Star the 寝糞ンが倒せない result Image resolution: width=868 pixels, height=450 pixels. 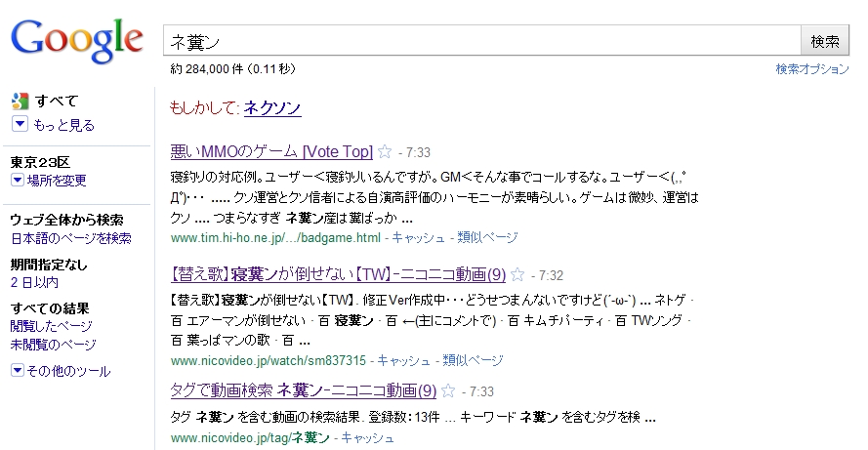[x=517, y=274]
